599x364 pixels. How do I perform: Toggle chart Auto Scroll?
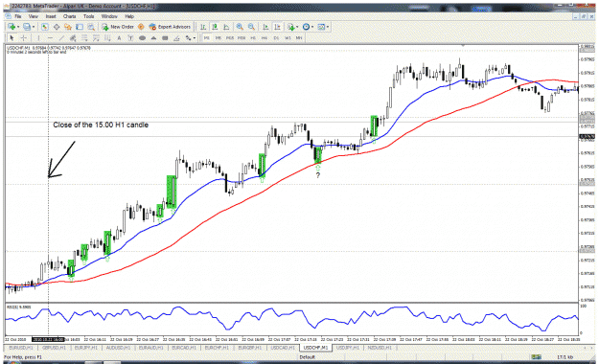265,27
